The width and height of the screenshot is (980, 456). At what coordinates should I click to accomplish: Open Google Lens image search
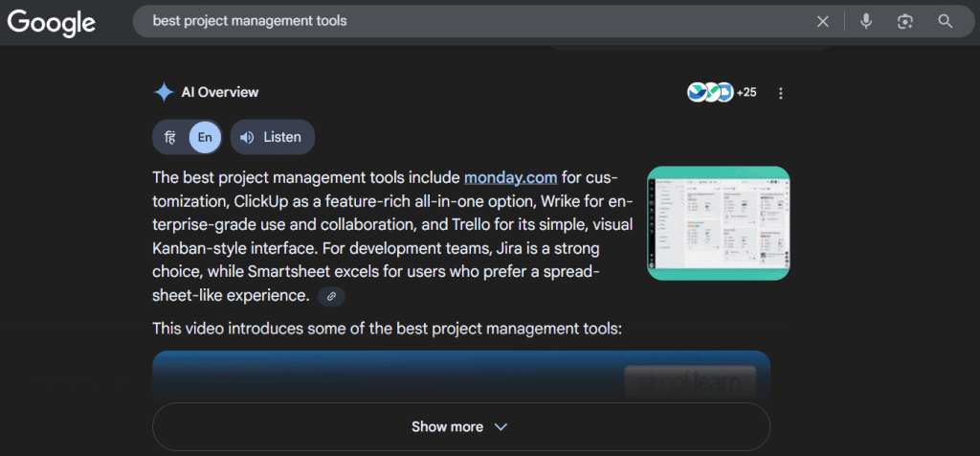tap(905, 21)
